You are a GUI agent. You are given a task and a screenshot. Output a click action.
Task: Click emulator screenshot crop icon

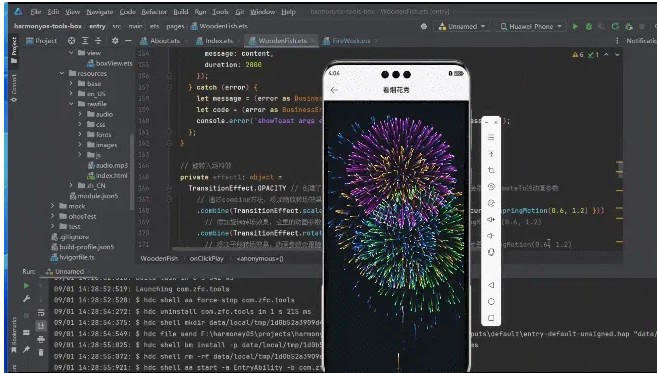pos(491,170)
